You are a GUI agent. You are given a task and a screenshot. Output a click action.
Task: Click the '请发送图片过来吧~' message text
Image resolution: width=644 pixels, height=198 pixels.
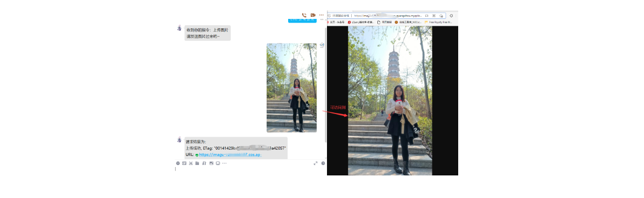(x=203, y=37)
